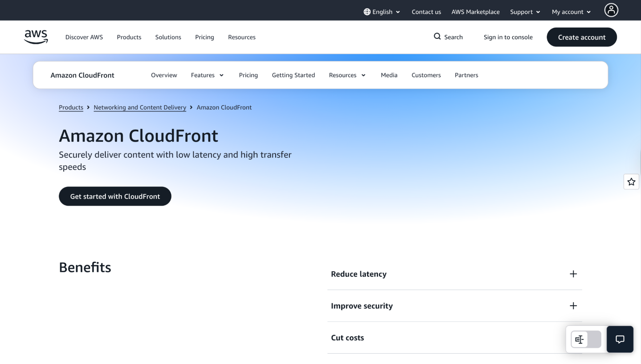Screen dimensions: 641x364
Task: Click Get started with CloudFront
Action: tap(115, 196)
